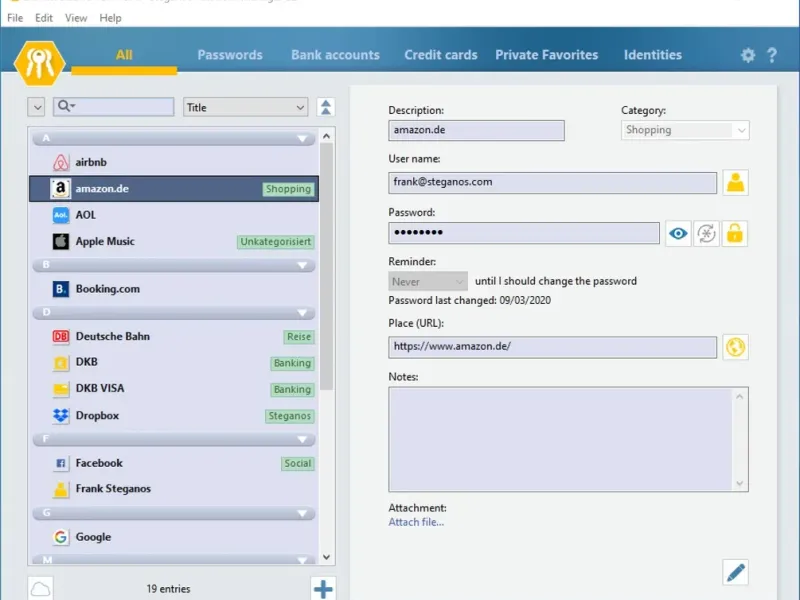Collapse the A group header
Viewport: 800px width, 600px height.
click(173, 138)
